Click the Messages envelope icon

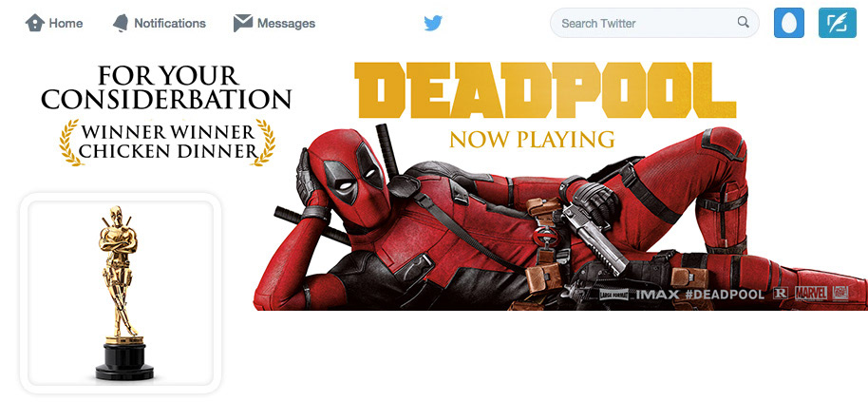coord(242,23)
